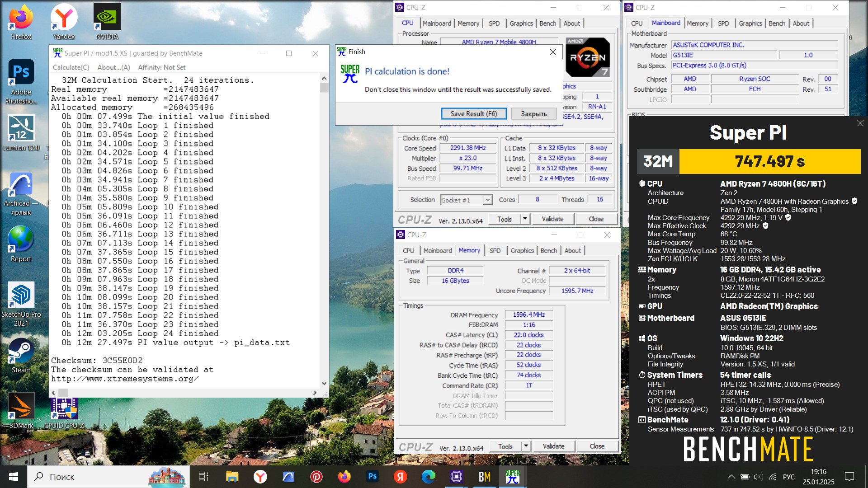Click the 747.497 s result value

pyautogui.click(x=770, y=161)
